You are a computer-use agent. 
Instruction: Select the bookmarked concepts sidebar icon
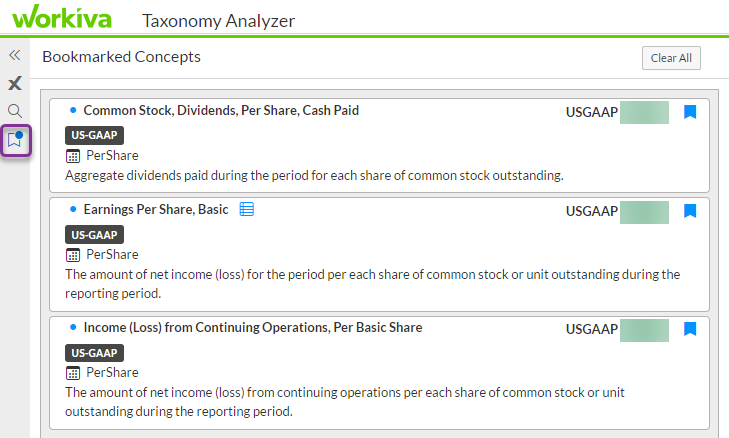click(x=15, y=140)
